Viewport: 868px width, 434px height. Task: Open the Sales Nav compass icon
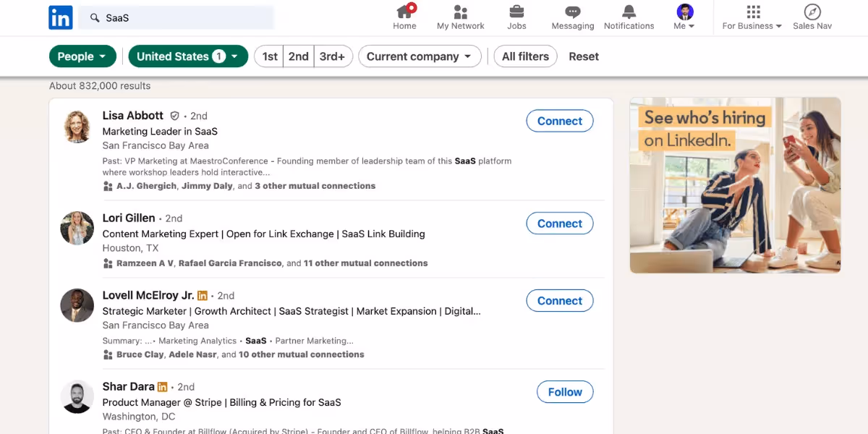(x=812, y=12)
